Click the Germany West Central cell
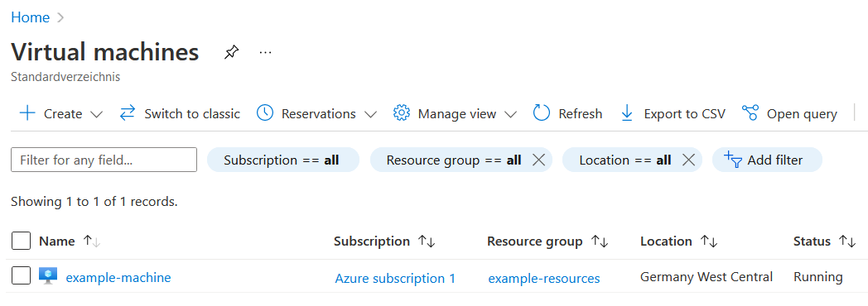This screenshot has width=868, height=306. coord(706,277)
